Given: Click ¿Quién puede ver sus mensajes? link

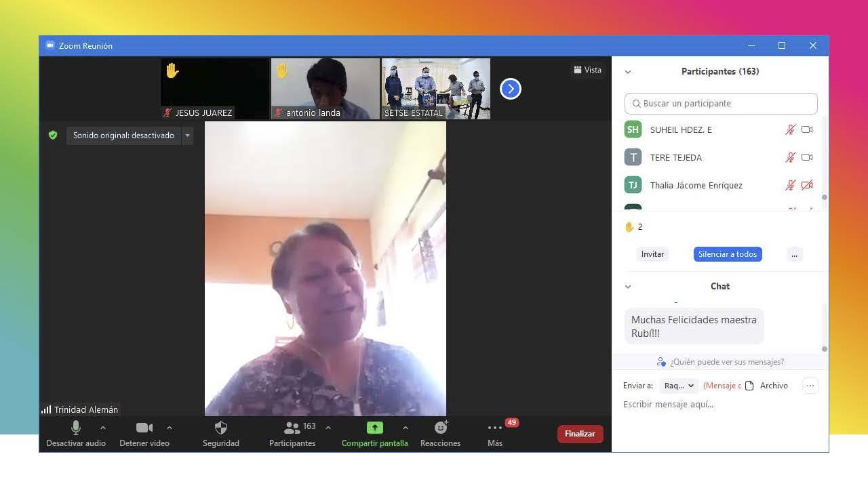Looking at the screenshot, I should coord(727,362).
